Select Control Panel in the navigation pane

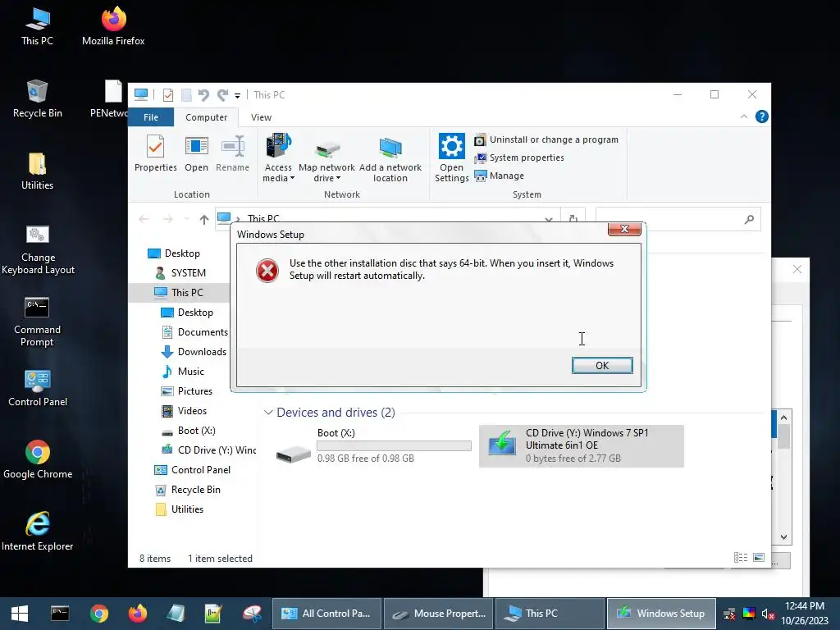[192, 470]
